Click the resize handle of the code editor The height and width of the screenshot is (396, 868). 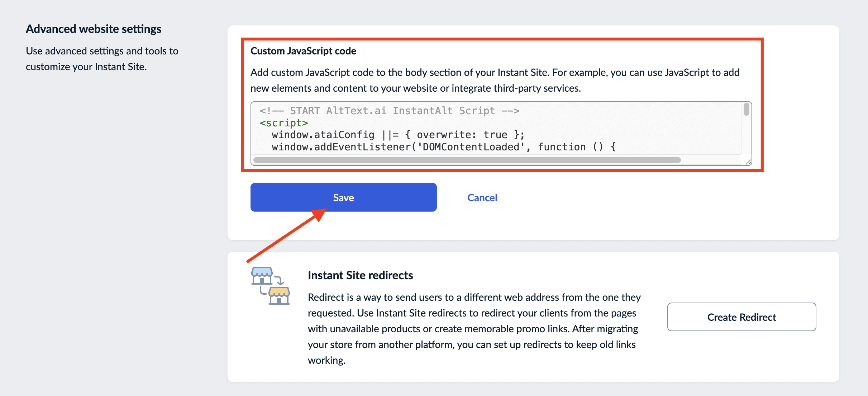(x=748, y=162)
